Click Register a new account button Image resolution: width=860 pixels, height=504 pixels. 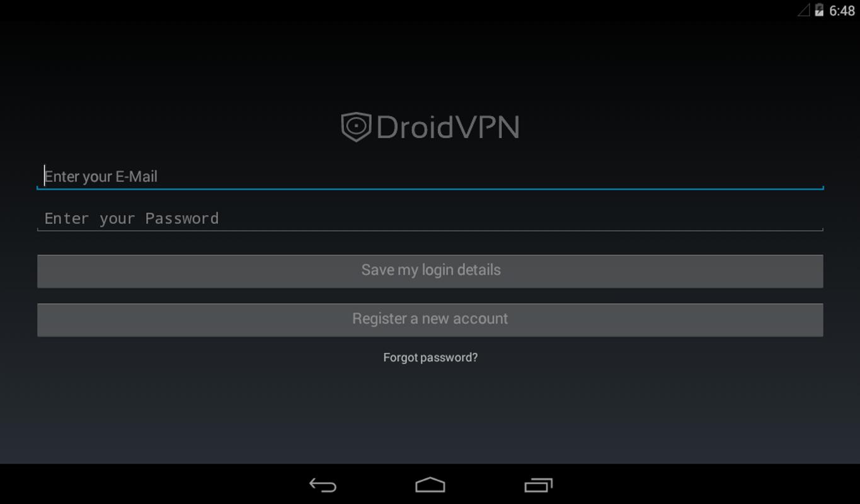coord(430,319)
